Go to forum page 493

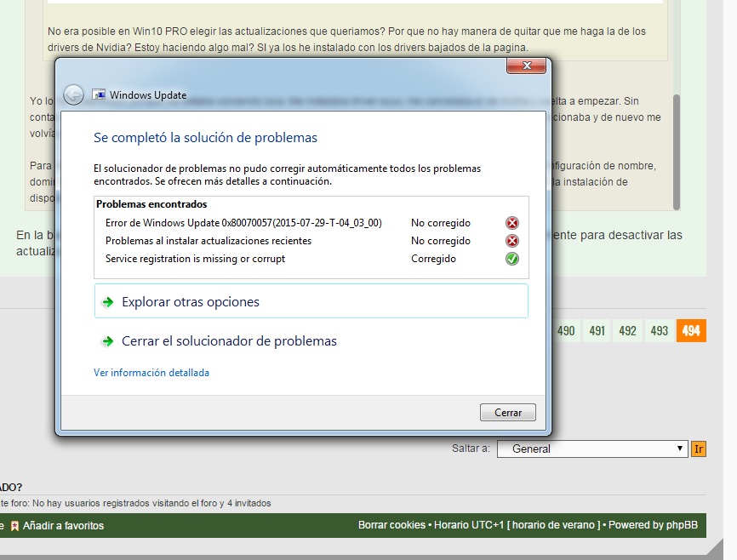pyautogui.click(x=659, y=330)
